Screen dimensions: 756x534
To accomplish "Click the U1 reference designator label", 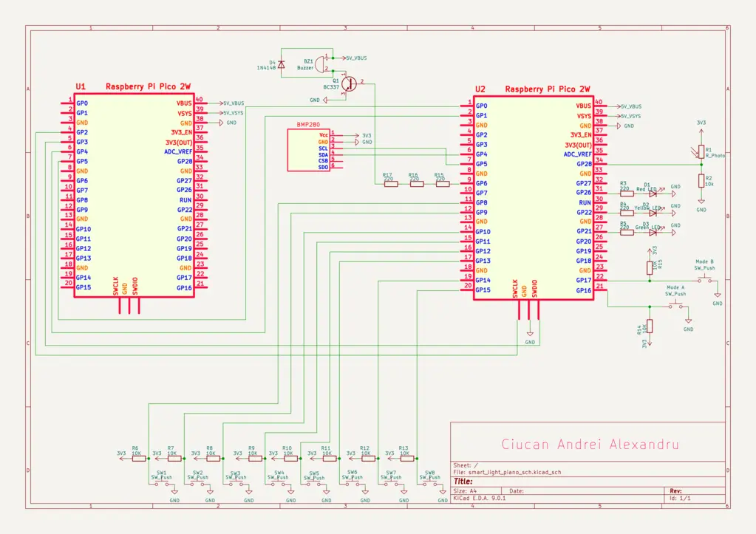I will (80, 86).
